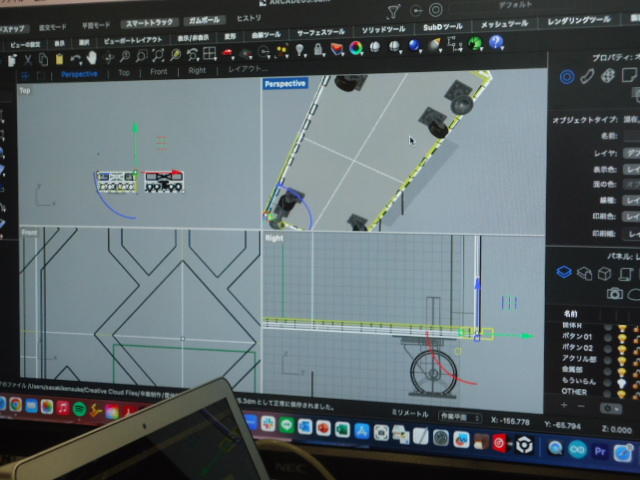Viewport: 640px width, 480px height.
Task: Switch to the Front viewport tab
Action: point(158,72)
